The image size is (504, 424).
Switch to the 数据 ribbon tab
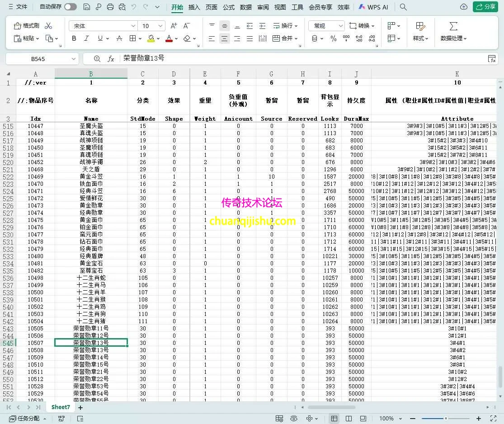[x=245, y=7]
